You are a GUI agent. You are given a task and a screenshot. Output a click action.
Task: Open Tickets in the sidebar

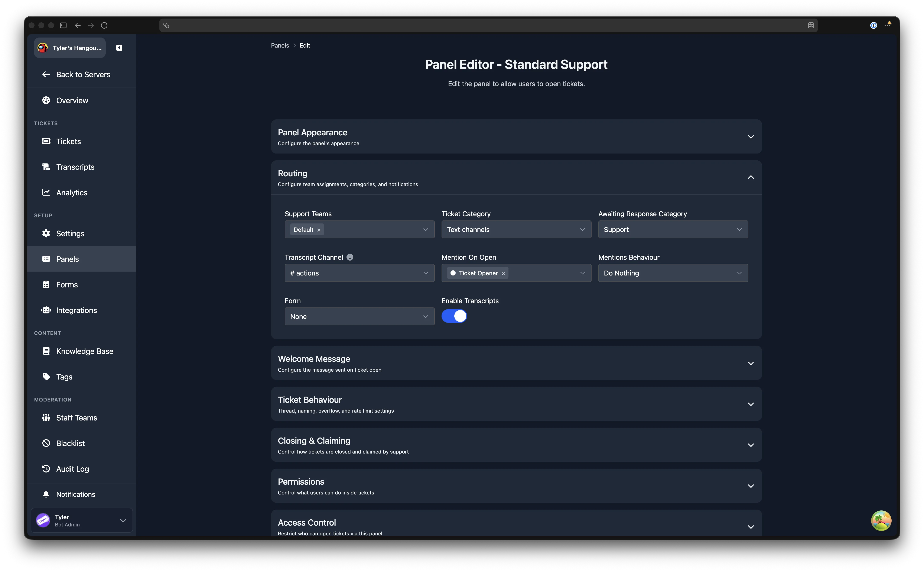point(82,141)
